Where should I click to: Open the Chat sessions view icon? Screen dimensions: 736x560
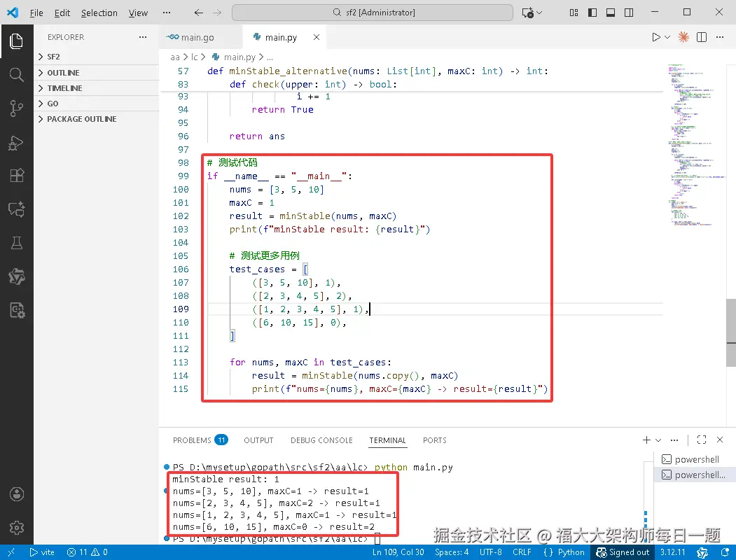[16, 209]
